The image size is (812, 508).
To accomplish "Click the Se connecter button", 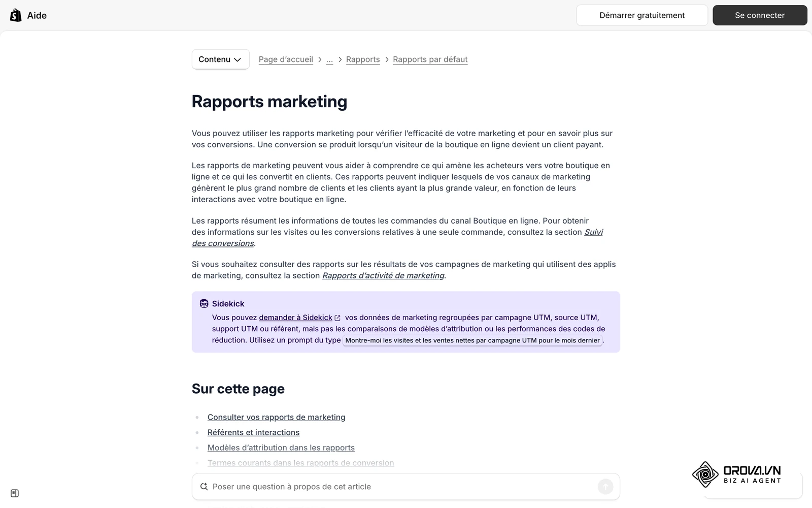I will click(x=760, y=15).
